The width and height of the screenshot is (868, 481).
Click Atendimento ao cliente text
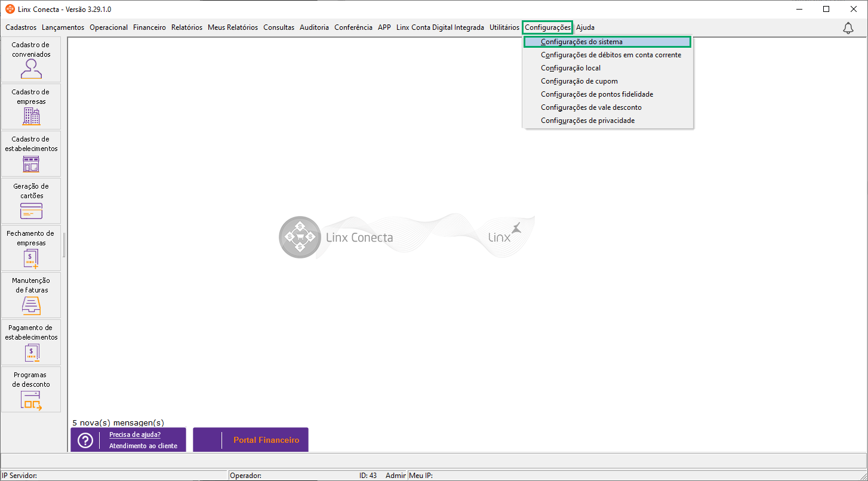point(143,446)
